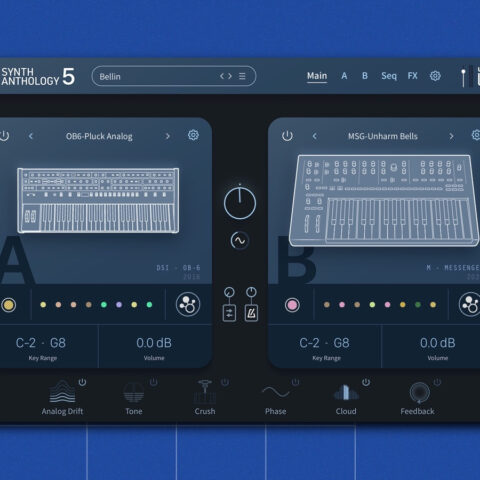Toggle layer B power button

click(x=287, y=136)
